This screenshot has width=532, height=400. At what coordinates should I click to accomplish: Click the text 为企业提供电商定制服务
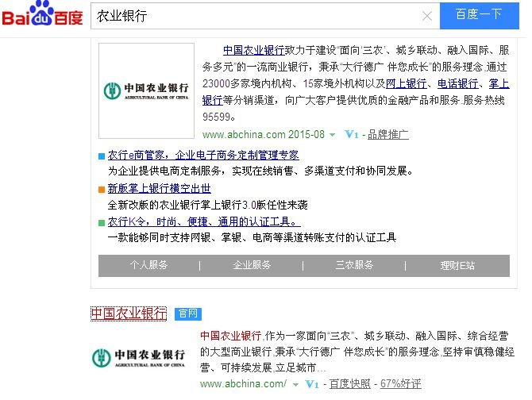(164, 171)
